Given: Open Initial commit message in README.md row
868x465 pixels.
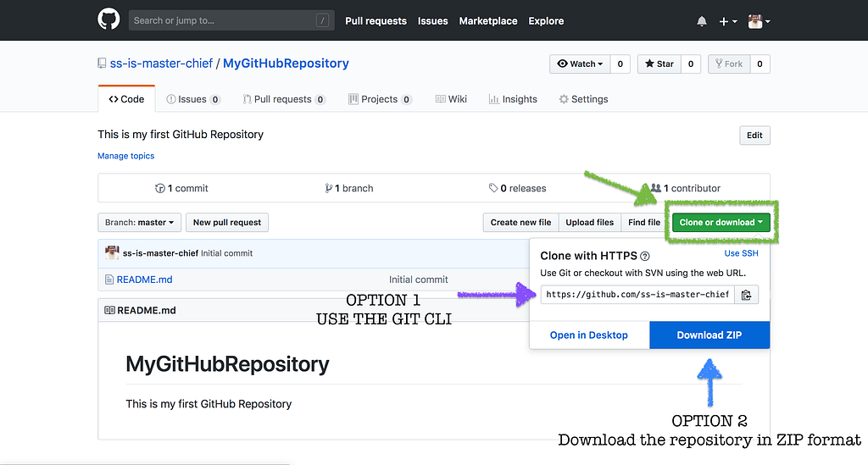Looking at the screenshot, I should click(419, 280).
